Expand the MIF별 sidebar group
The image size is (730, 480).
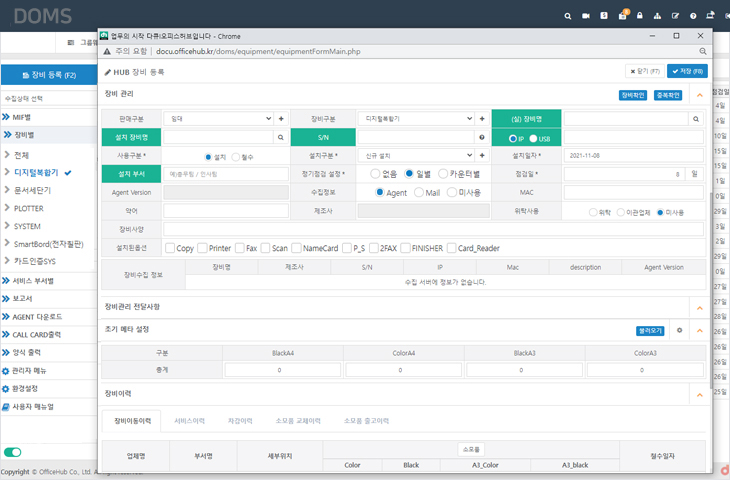(17, 117)
